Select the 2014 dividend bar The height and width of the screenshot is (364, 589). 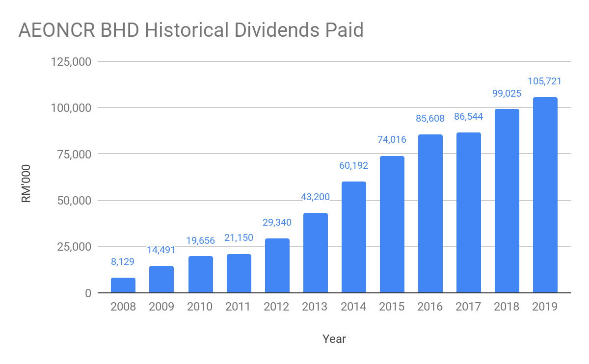354,237
